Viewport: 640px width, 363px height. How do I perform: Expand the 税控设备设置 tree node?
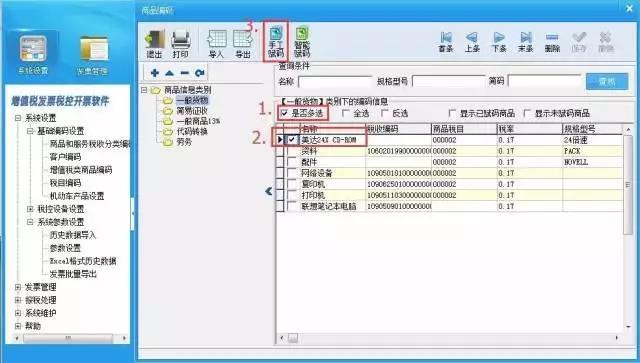pos(30,209)
